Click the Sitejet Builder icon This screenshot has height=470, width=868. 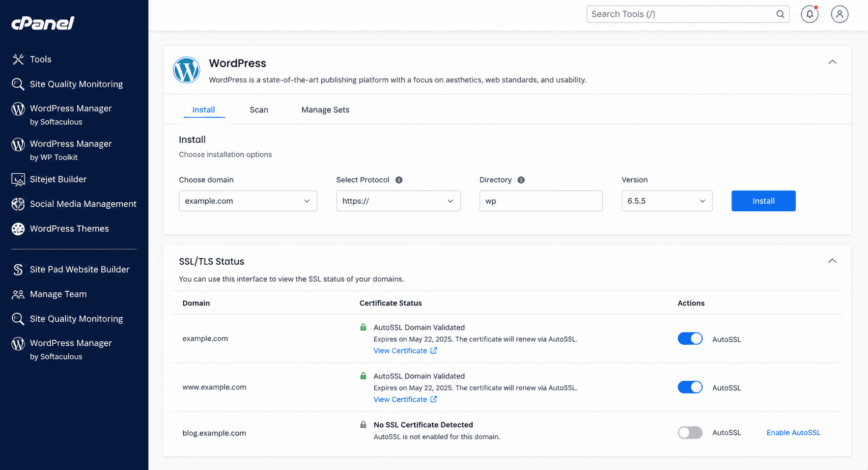point(18,179)
